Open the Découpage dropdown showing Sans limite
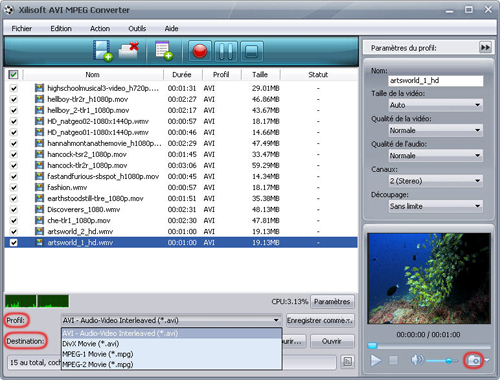500x380 pixels. [436, 206]
